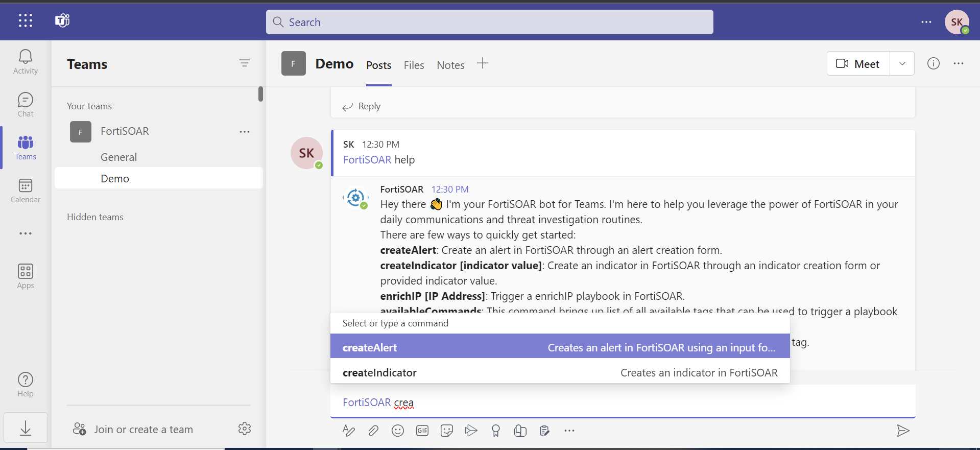Switch to the Notes tab
This screenshot has width=980, height=450.
pos(450,65)
